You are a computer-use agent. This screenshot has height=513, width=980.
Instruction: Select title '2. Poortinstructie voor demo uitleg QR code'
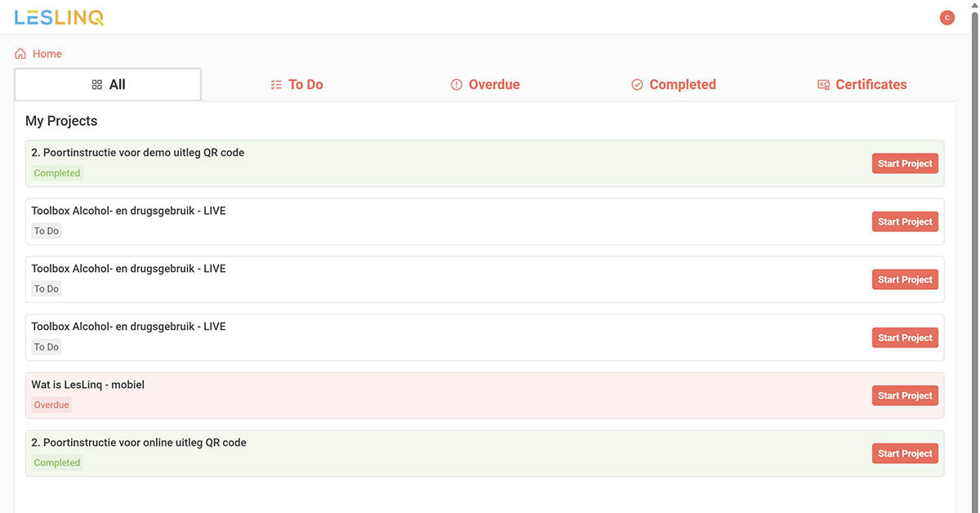pyautogui.click(x=138, y=153)
